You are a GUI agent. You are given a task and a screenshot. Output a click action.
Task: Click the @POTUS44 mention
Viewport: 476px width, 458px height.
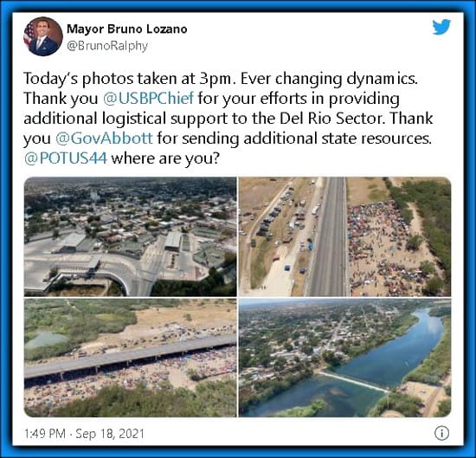[66, 158]
